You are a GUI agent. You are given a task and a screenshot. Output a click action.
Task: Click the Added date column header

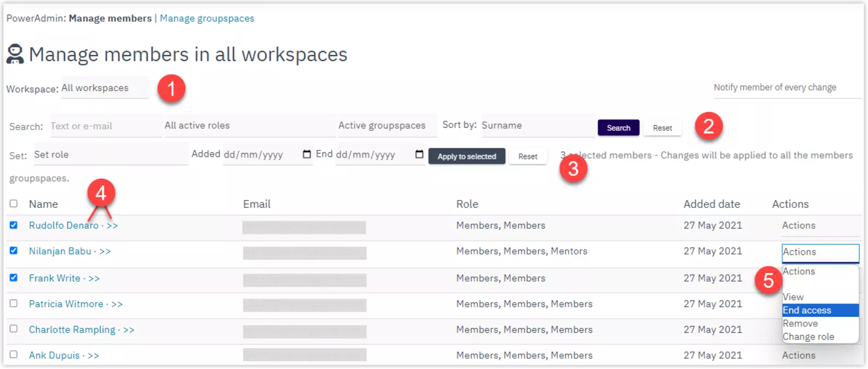click(x=712, y=204)
